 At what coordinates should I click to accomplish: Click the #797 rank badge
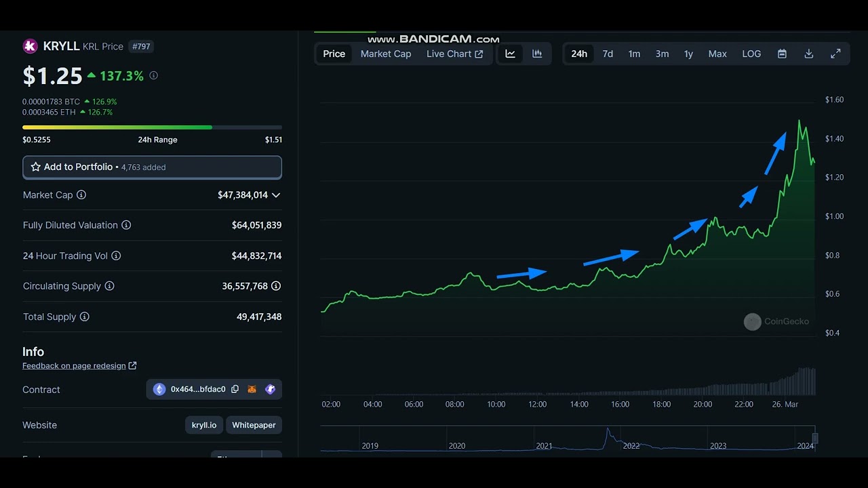point(142,47)
